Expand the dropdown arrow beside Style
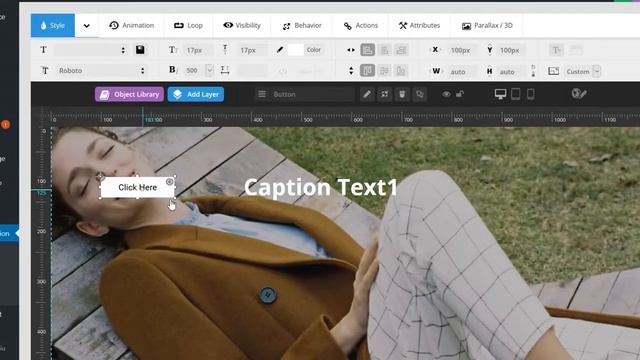This screenshot has width=640, height=360. (87, 26)
